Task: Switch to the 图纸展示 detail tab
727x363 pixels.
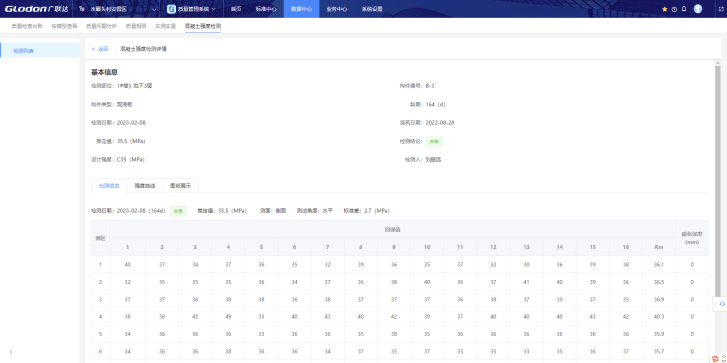Action: 180,185
